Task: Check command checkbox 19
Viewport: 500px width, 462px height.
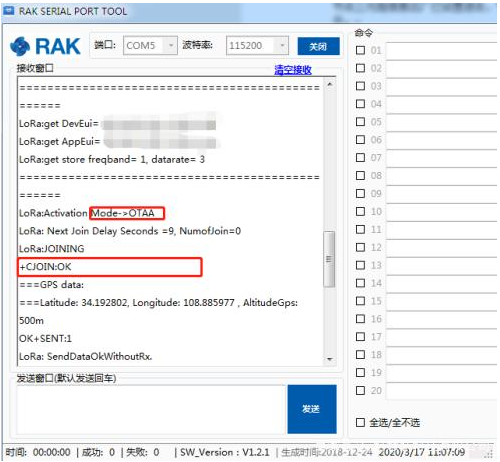Action: 360,372
